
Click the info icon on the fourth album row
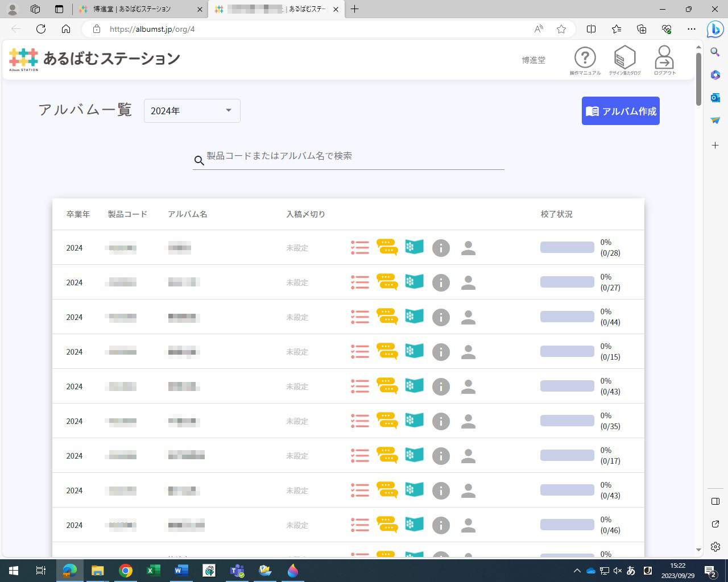tap(441, 351)
